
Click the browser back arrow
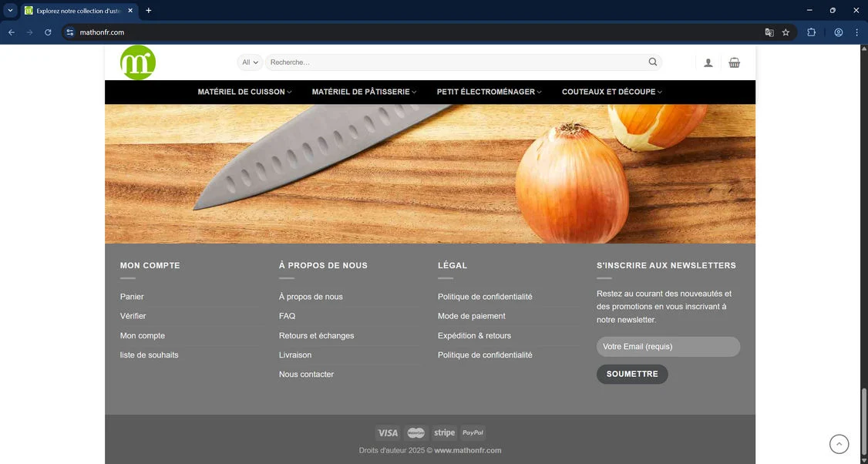12,32
